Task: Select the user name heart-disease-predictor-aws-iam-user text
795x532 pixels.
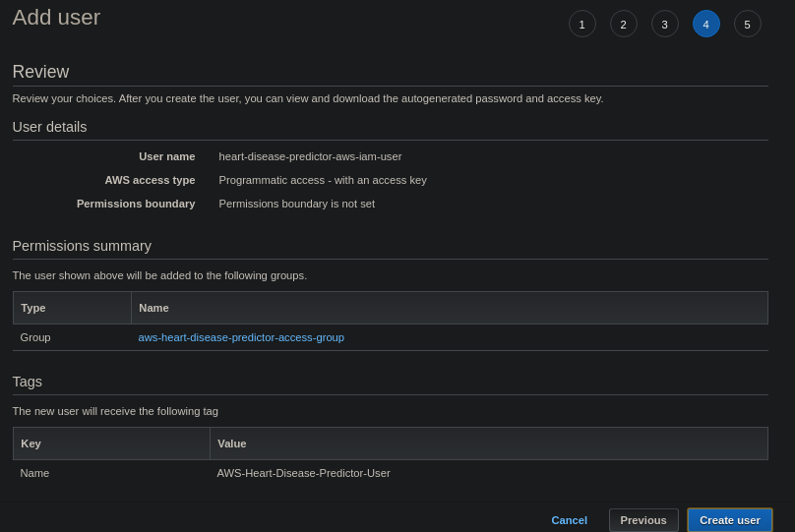Action: [x=310, y=156]
